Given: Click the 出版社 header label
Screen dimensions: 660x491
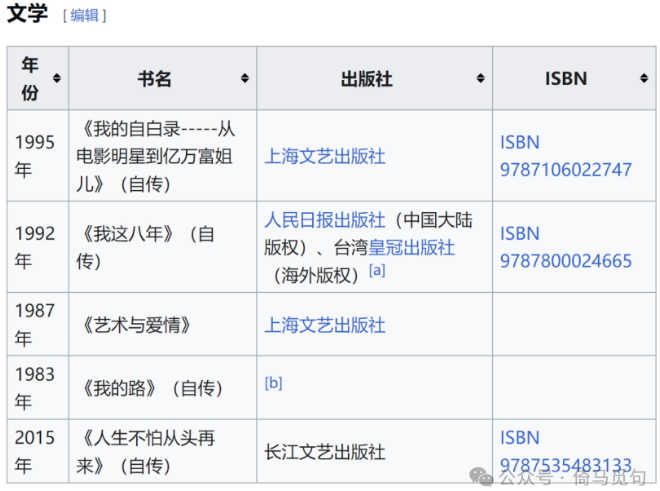Looking at the screenshot, I should [x=367, y=79].
